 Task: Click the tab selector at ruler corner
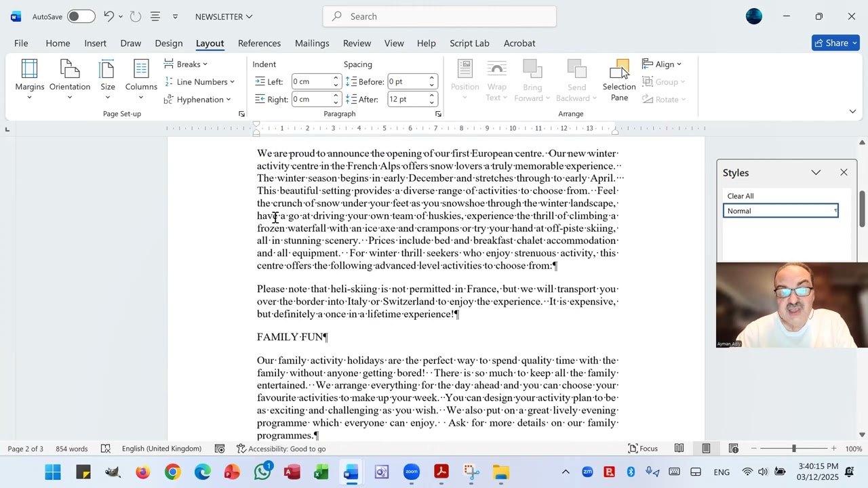point(7,129)
